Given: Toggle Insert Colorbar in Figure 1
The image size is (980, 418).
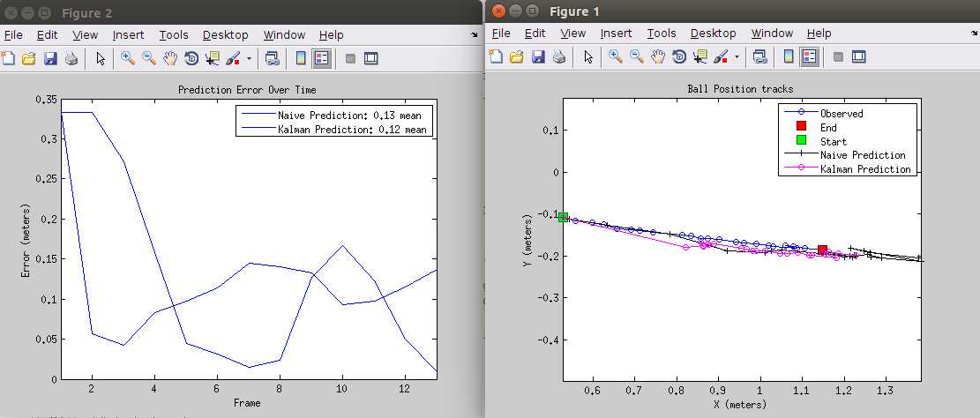Looking at the screenshot, I should pos(789,56).
